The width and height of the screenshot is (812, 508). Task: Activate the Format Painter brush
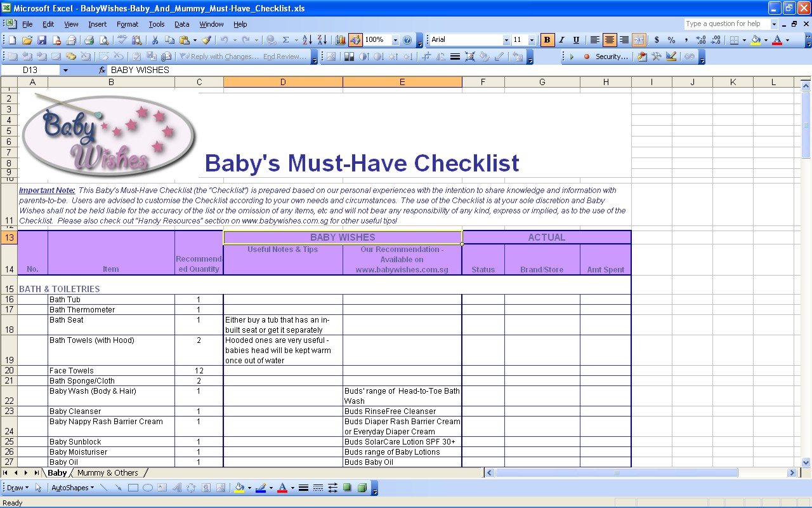point(206,40)
